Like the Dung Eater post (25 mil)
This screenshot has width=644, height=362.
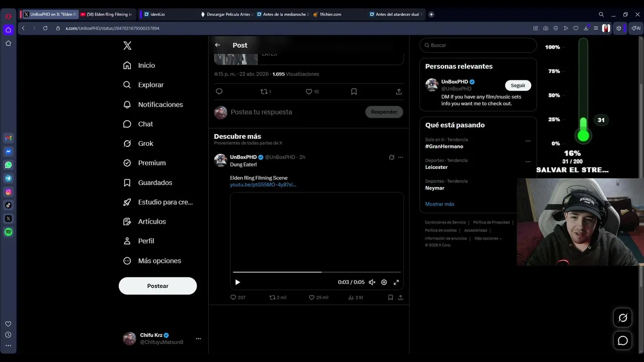tap(318, 297)
